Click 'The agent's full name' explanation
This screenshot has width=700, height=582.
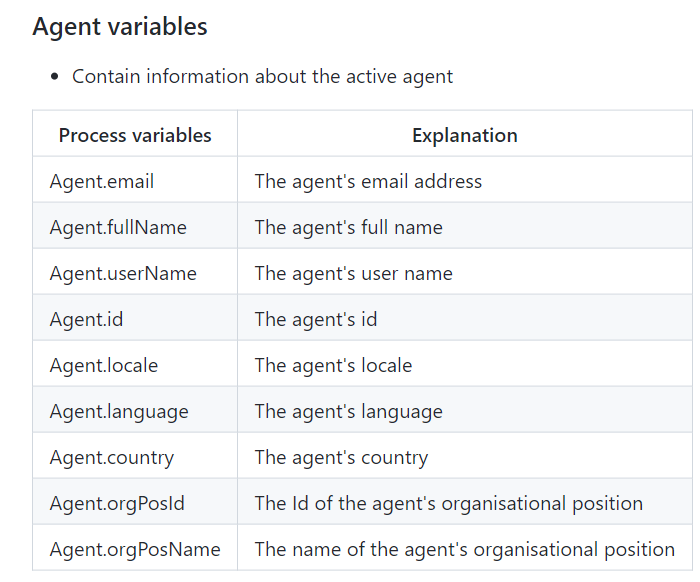[x=349, y=227]
